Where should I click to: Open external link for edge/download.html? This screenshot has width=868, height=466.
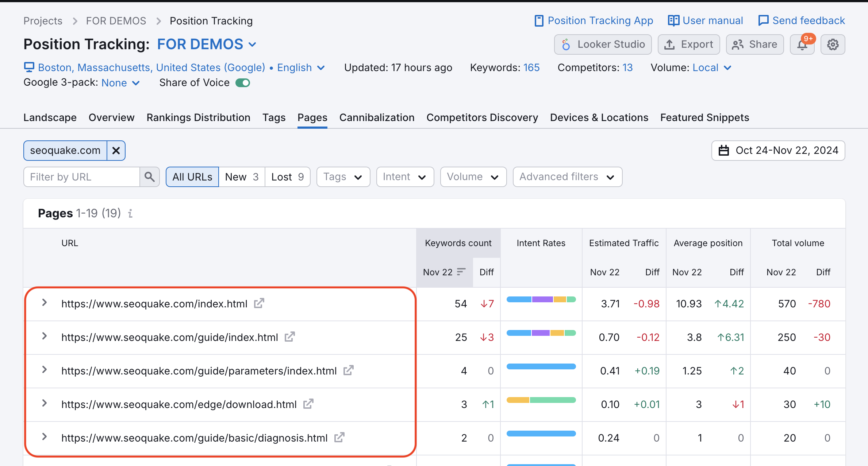(308, 404)
